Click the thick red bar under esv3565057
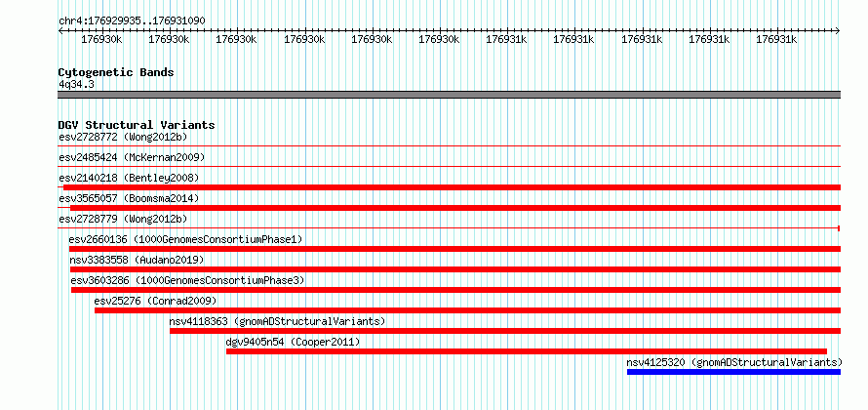Image resolution: width=868 pixels, height=410 pixels. (x=455, y=208)
